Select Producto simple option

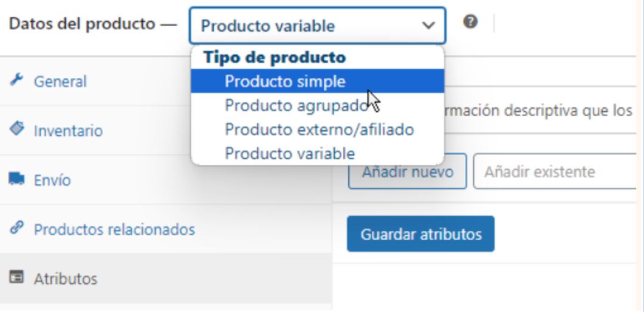tap(285, 81)
